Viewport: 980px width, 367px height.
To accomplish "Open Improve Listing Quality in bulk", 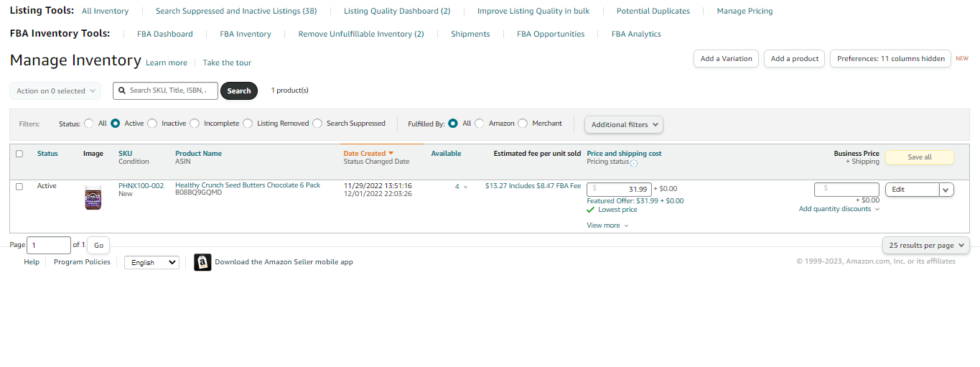I will point(533,11).
